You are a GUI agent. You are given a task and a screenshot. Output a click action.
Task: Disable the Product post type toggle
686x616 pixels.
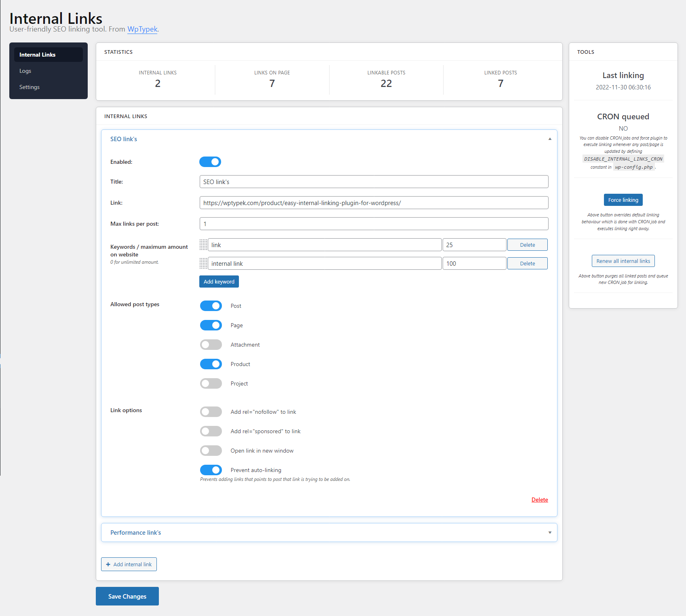211,364
